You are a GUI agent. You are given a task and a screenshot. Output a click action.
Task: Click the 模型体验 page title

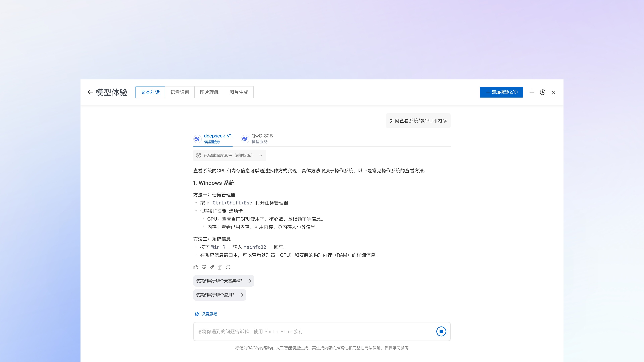[x=111, y=92]
